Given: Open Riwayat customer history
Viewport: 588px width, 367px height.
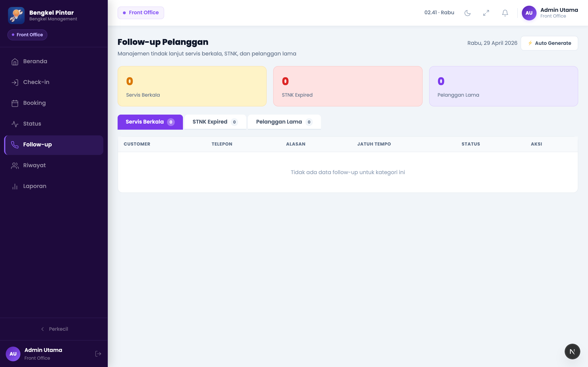Looking at the screenshot, I should coord(54,166).
